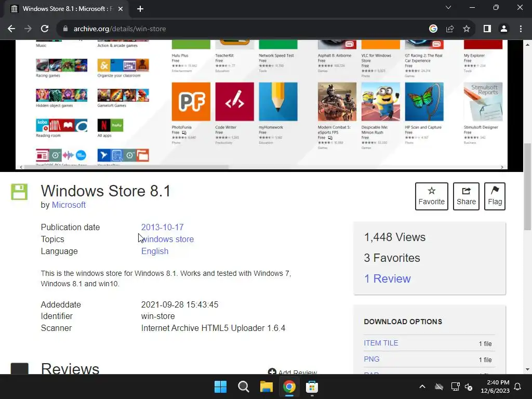This screenshot has height=399, width=532.
Task: Click the myHomework pencil app tile
Action: (278, 101)
